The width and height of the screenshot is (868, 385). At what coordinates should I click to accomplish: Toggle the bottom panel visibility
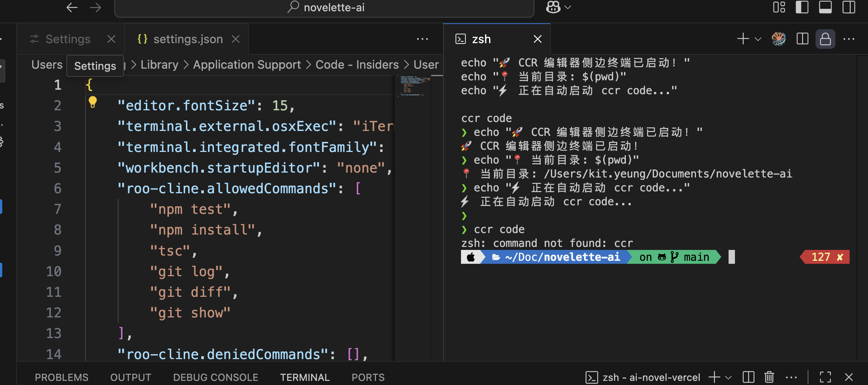pyautogui.click(x=825, y=7)
